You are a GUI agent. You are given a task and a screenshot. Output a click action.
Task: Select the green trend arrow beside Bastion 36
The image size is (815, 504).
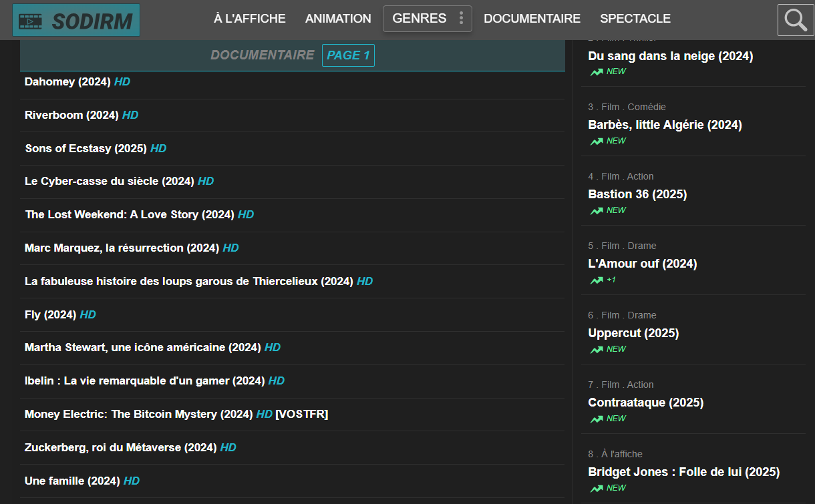(595, 210)
